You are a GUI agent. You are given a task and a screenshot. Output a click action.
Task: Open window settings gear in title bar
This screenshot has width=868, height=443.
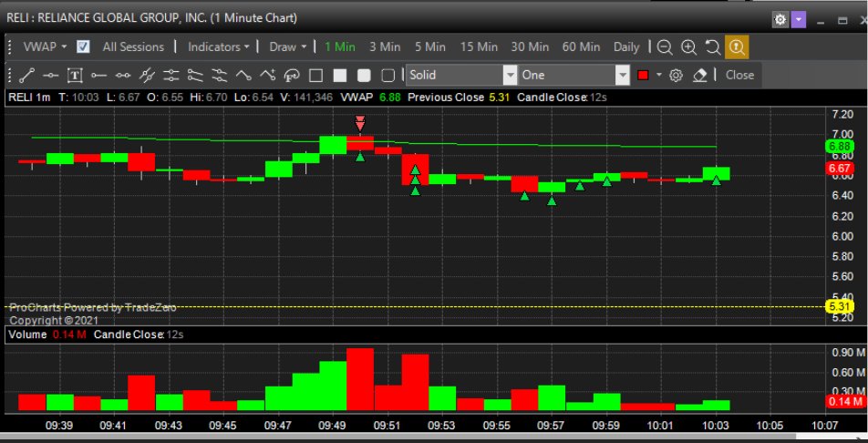click(x=780, y=20)
